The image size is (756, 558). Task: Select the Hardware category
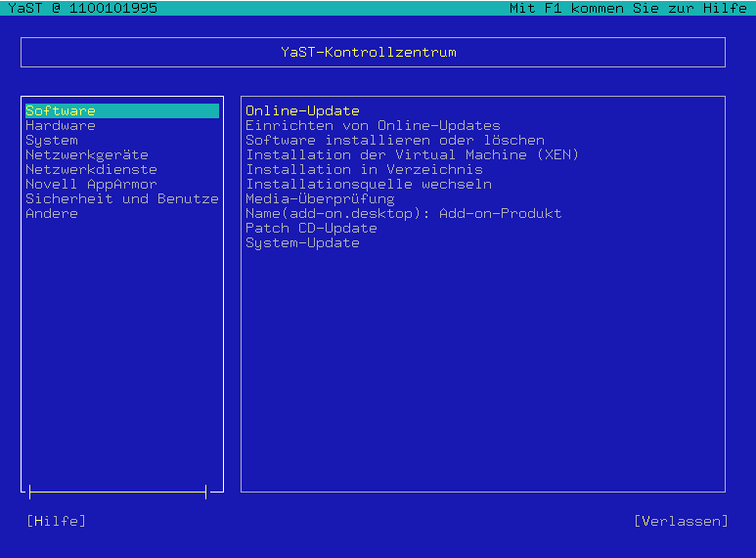61,126
